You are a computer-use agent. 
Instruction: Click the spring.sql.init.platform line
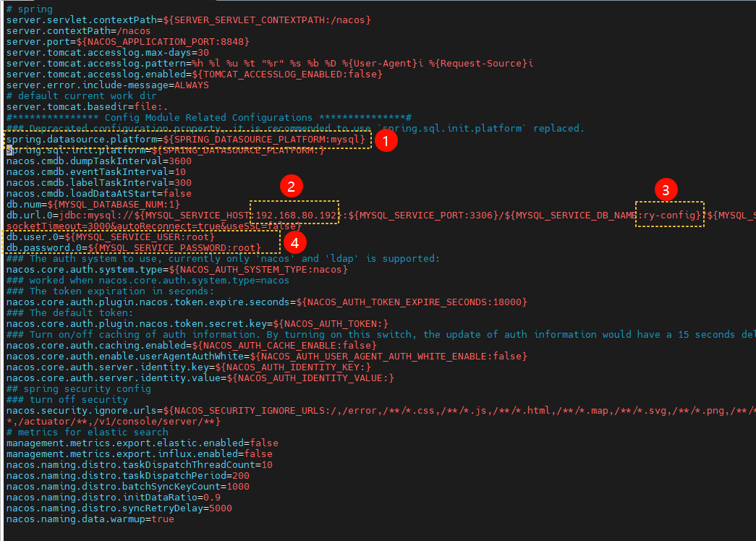click(x=166, y=150)
